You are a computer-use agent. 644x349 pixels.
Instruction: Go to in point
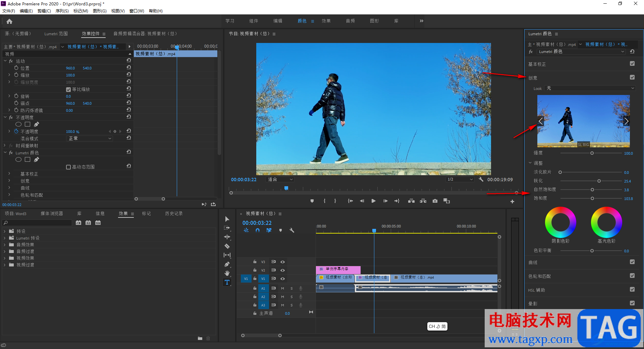click(x=350, y=201)
